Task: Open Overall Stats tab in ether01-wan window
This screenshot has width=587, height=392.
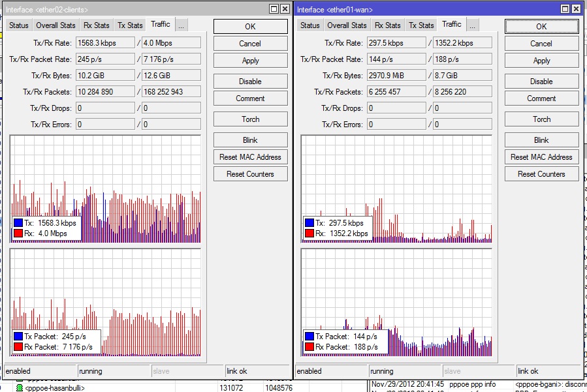Action: coord(347,25)
